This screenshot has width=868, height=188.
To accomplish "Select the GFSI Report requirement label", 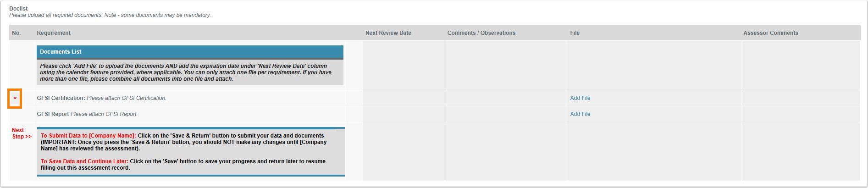I will click(x=53, y=114).
